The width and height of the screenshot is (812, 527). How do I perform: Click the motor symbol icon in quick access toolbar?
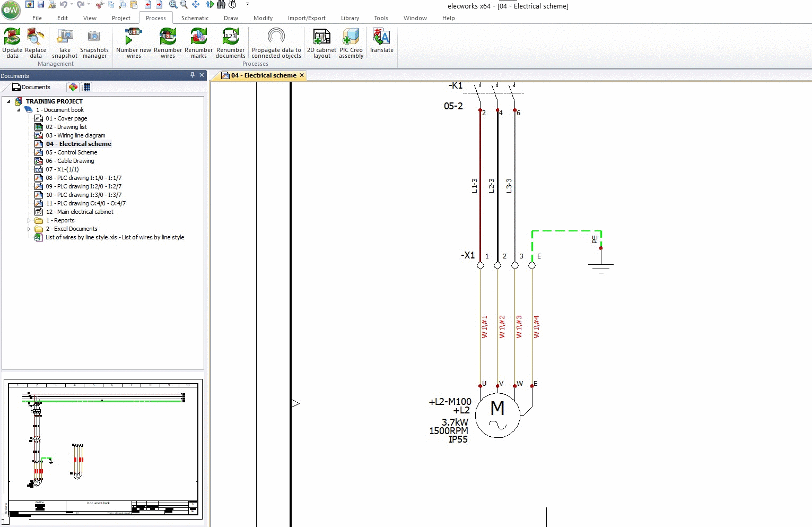[x=232, y=4]
